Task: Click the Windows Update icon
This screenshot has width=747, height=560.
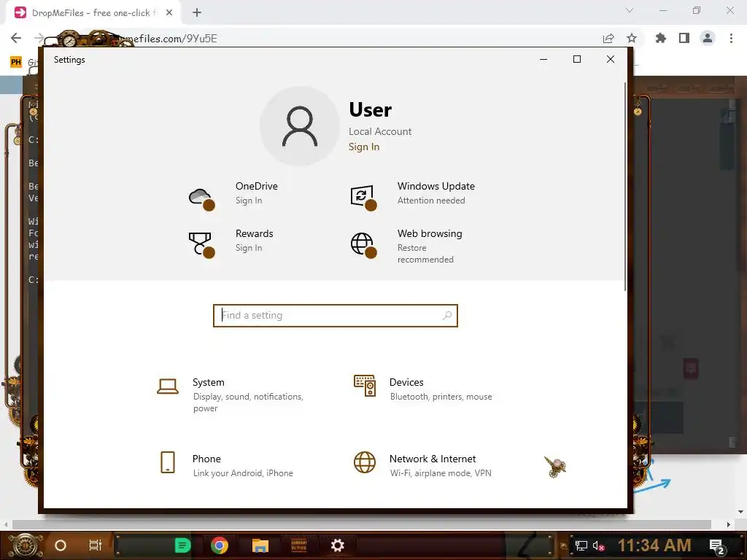Action: point(363,198)
